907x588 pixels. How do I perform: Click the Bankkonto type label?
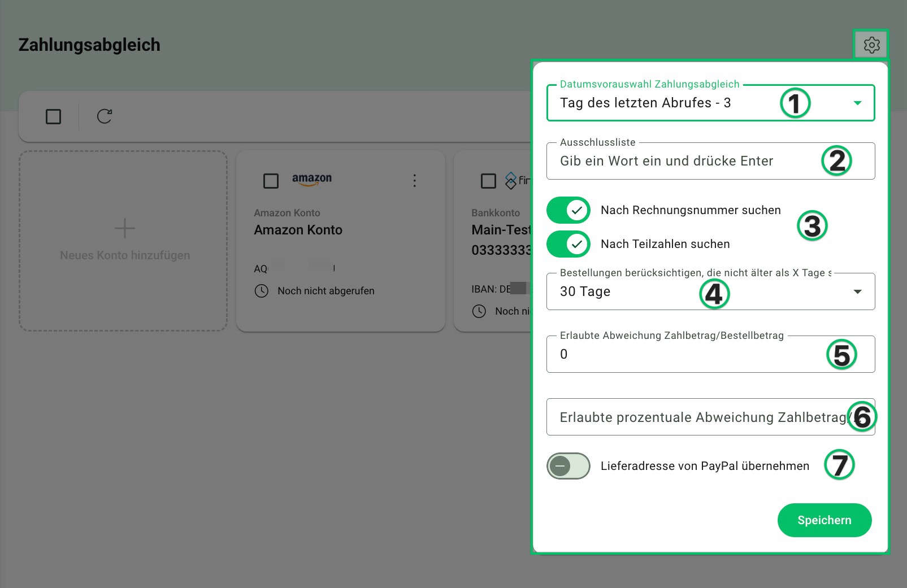coord(496,213)
